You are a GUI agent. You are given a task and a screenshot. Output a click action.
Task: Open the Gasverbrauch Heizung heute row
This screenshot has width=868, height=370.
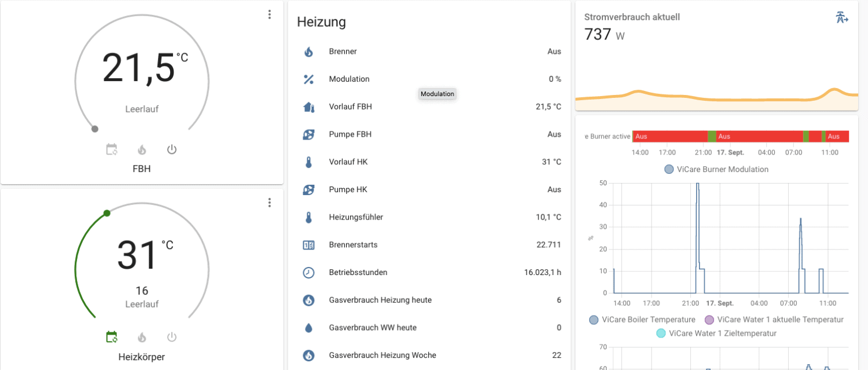380,300
